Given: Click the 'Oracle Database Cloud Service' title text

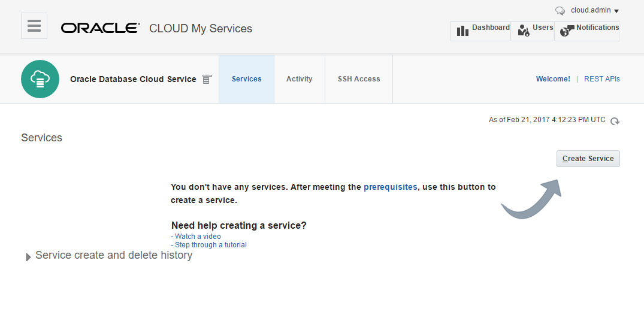Looking at the screenshot, I should tap(133, 79).
